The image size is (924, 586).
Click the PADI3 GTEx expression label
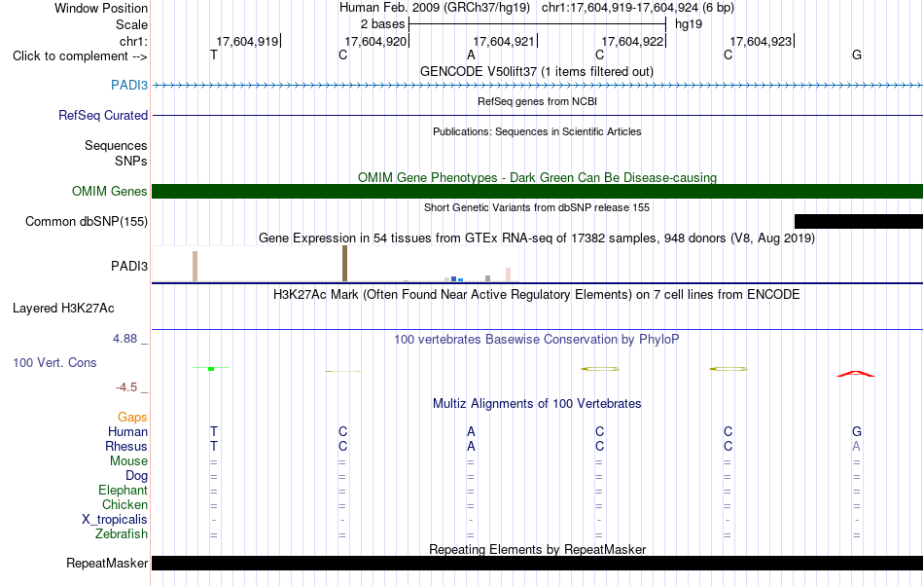point(129,267)
